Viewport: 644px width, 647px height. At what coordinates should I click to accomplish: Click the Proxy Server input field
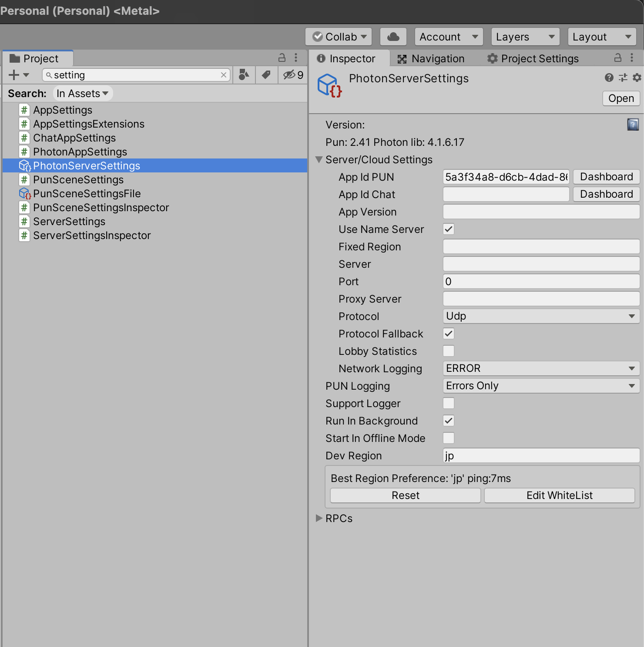click(x=541, y=299)
